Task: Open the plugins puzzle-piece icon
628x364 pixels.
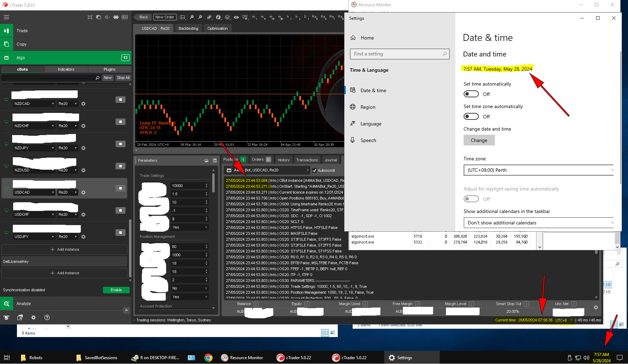Action: [x=116, y=17]
